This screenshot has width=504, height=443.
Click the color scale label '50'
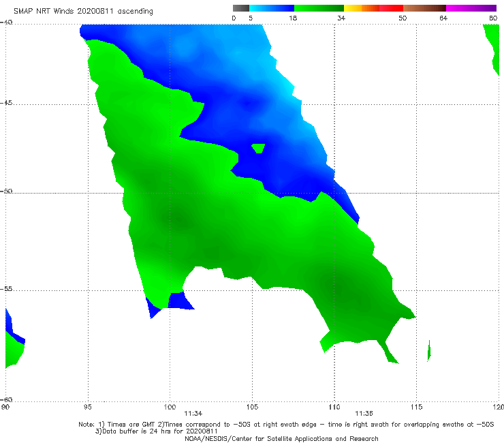(403, 18)
